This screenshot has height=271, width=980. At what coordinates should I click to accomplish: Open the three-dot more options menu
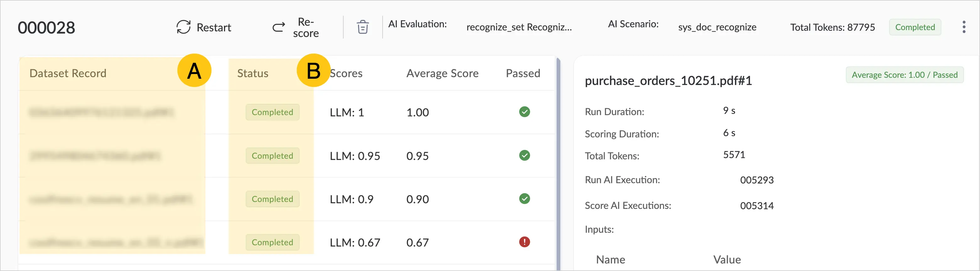(964, 27)
